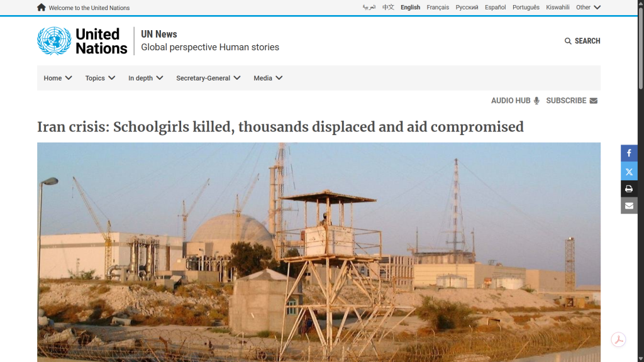The width and height of the screenshot is (644, 362).
Task: Open the In depth menu
Action: click(145, 78)
